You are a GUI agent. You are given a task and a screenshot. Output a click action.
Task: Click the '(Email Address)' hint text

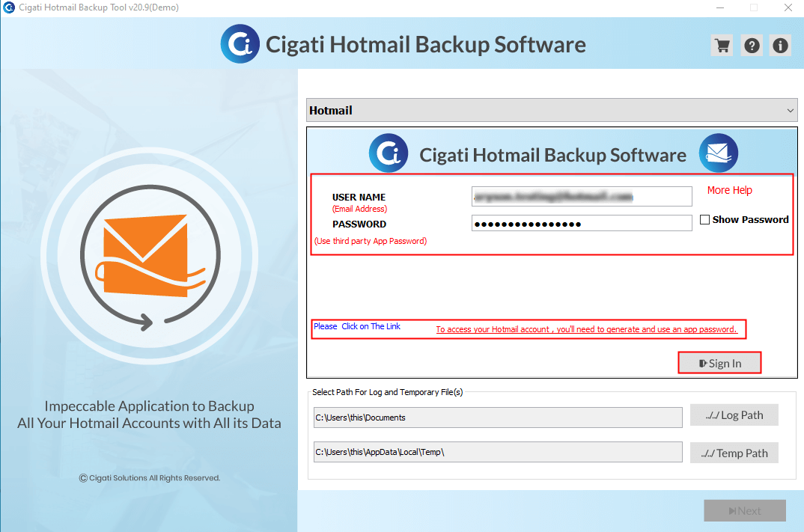point(359,209)
